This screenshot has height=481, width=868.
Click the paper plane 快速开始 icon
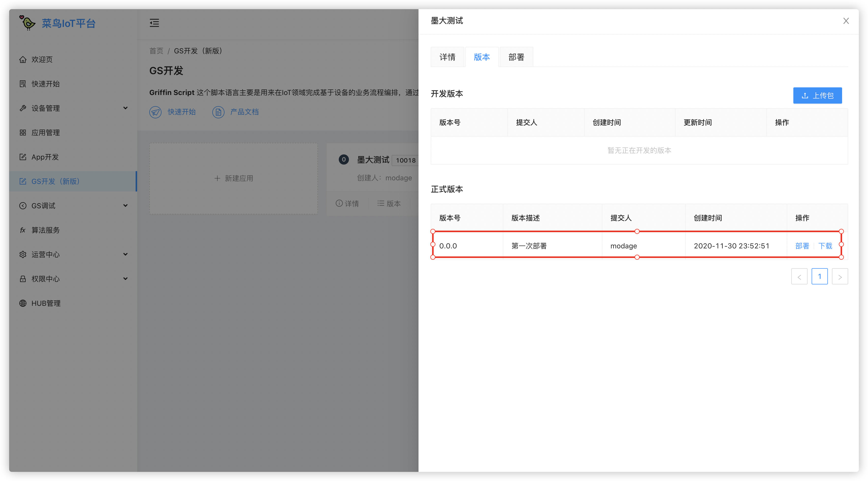click(155, 112)
